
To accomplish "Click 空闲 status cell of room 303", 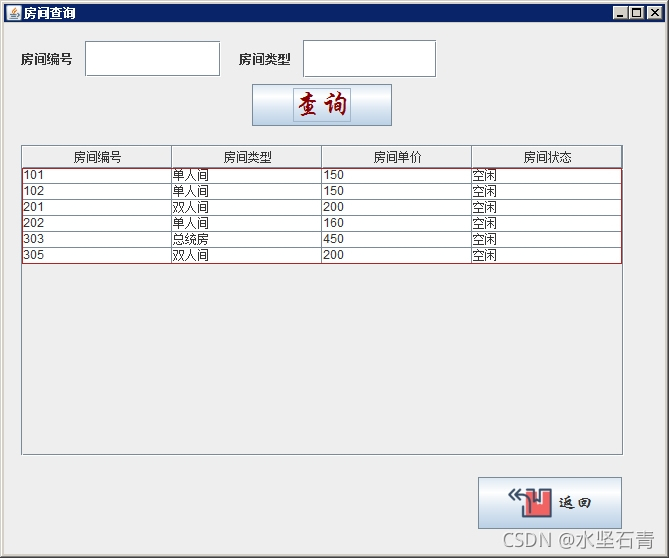I will point(547,239).
